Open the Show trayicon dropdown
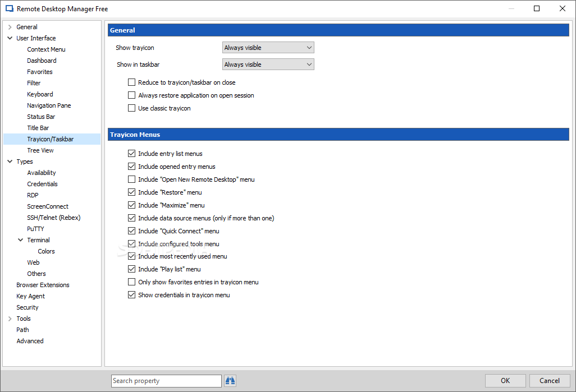The width and height of the screenshot is (576, 392). pos(268,47)
